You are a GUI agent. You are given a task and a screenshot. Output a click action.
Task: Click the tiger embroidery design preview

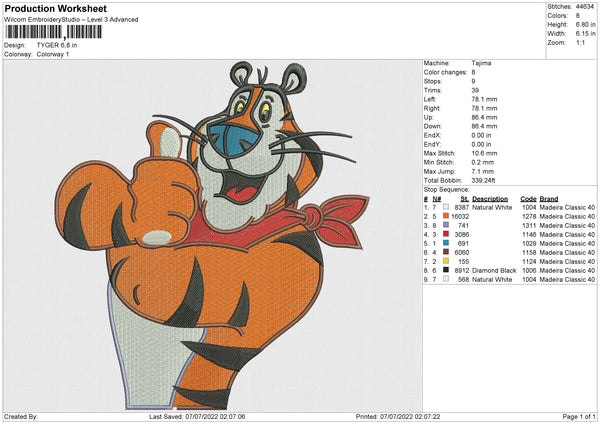click(x=212, y=236)
